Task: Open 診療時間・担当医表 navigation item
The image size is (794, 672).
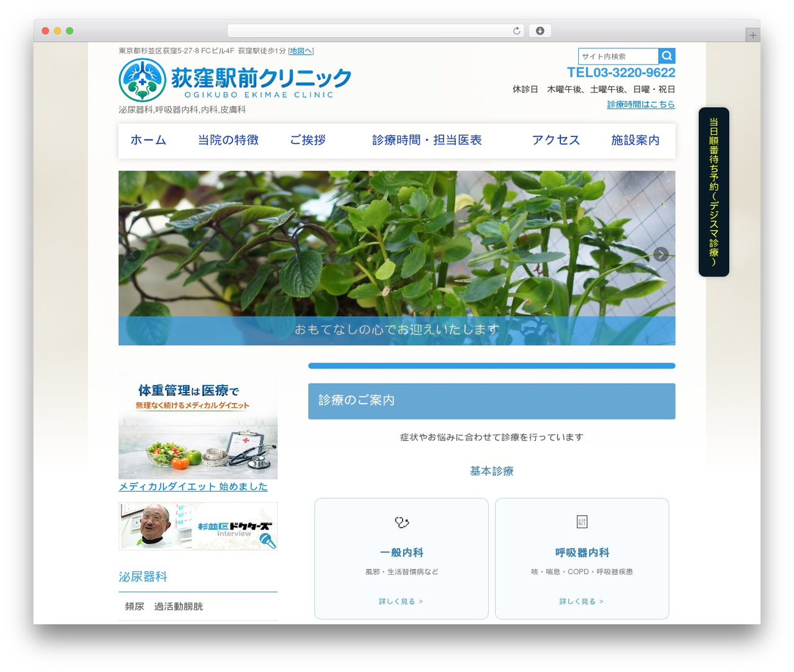Action: 427,140
